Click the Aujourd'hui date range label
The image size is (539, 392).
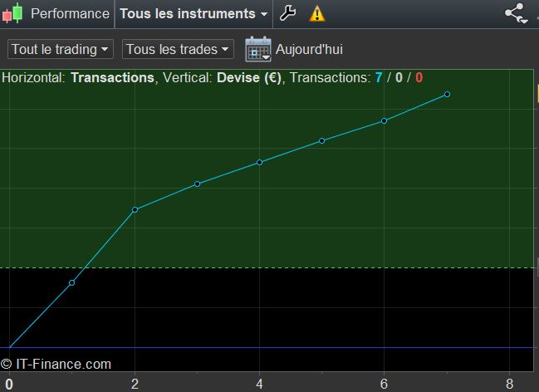click(x=309, y=49)
